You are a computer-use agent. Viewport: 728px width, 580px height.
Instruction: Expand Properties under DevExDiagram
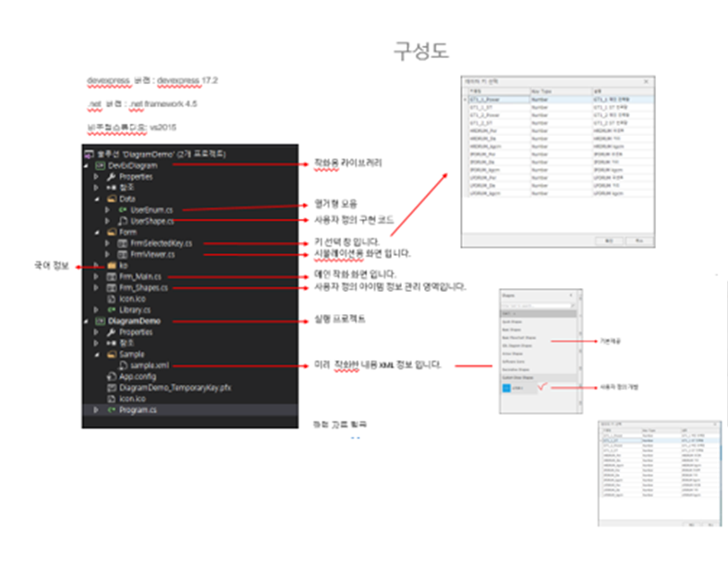tap(96, 176)
